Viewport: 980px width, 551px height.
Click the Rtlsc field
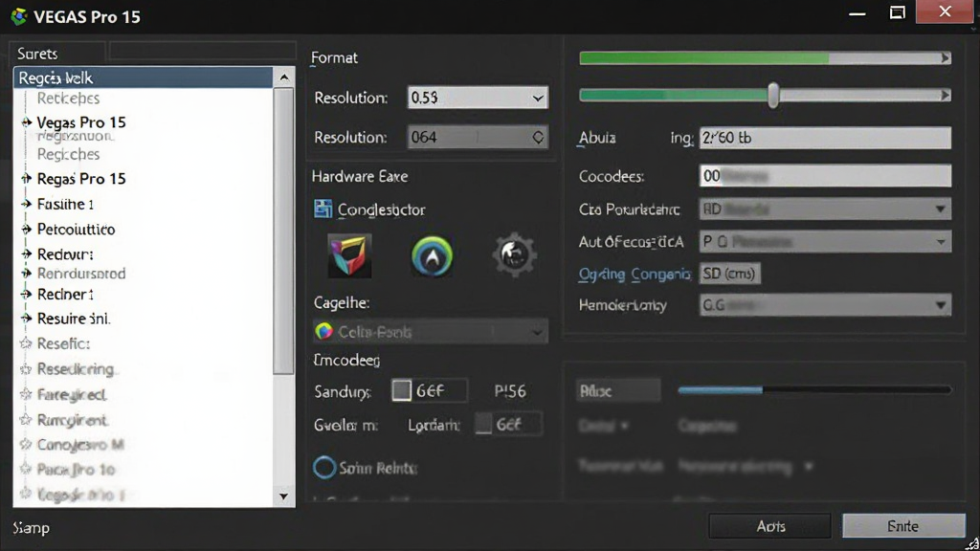617,390
